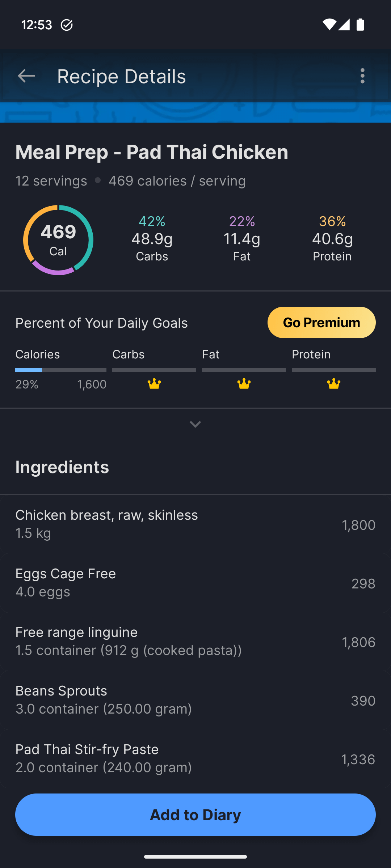The image size is (391, 868).
Task: Tap the Wi-Fi status icon
Action: [329, 25]
